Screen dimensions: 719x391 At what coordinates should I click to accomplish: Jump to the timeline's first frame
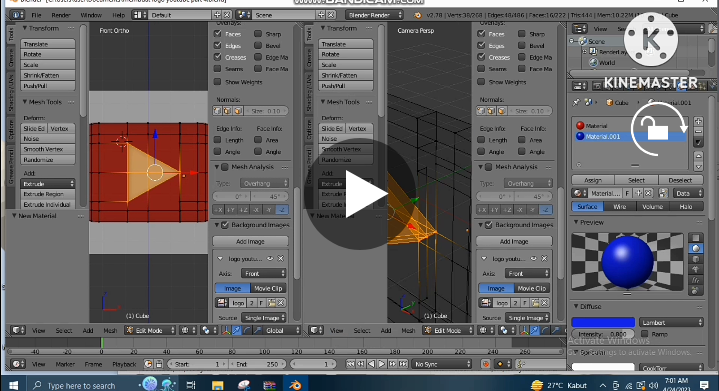click(x=350, y=364)
